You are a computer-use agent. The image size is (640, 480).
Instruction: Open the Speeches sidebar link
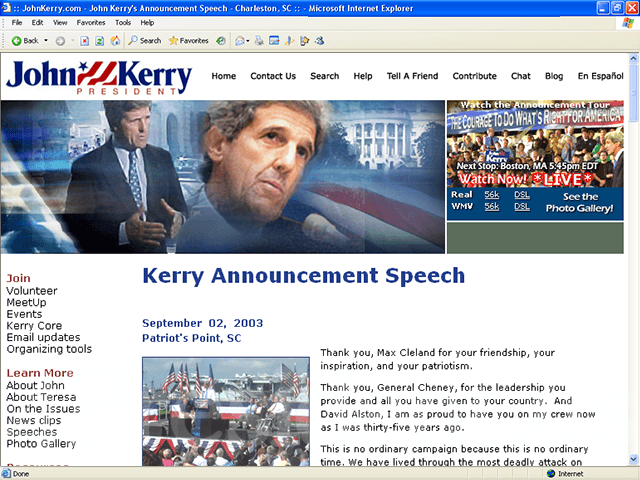[32, 432]
